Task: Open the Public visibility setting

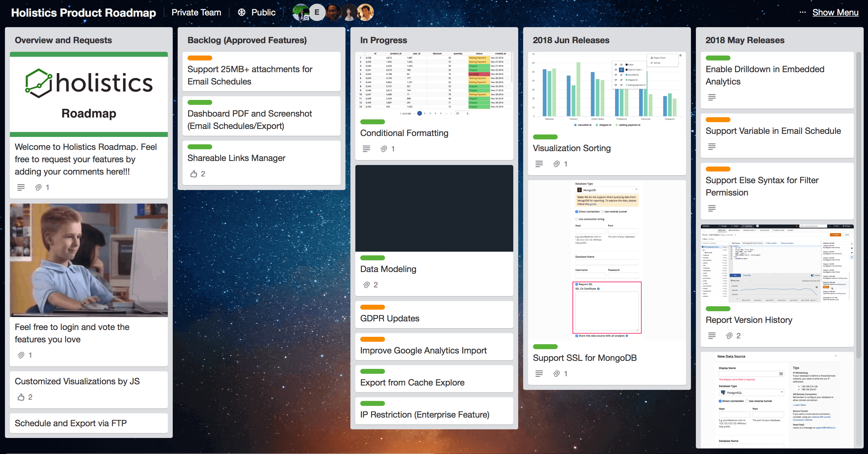Action: [x=257, y=12]
